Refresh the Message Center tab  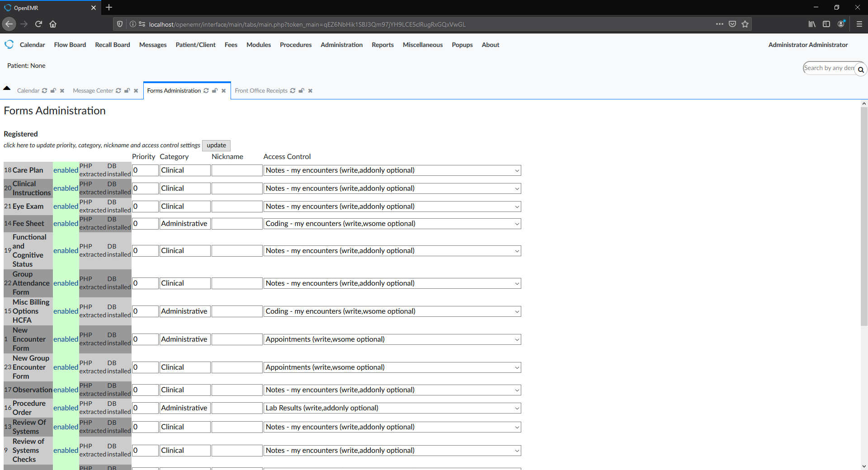118,90
